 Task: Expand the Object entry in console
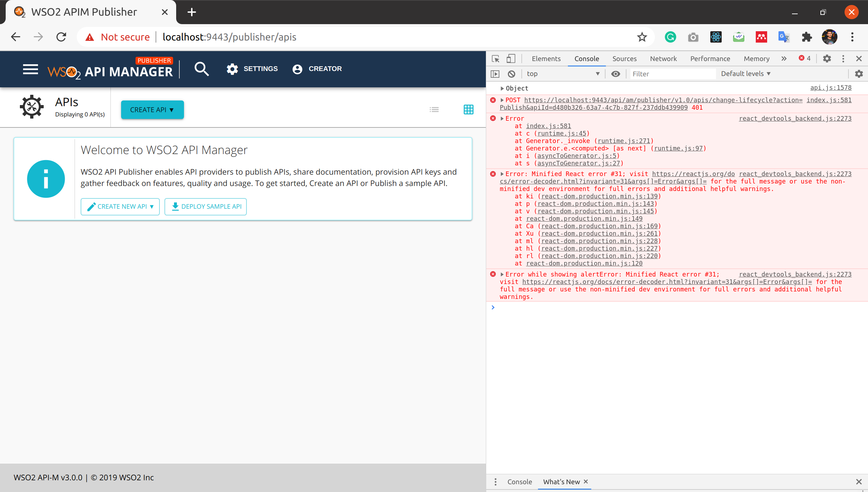502,88
